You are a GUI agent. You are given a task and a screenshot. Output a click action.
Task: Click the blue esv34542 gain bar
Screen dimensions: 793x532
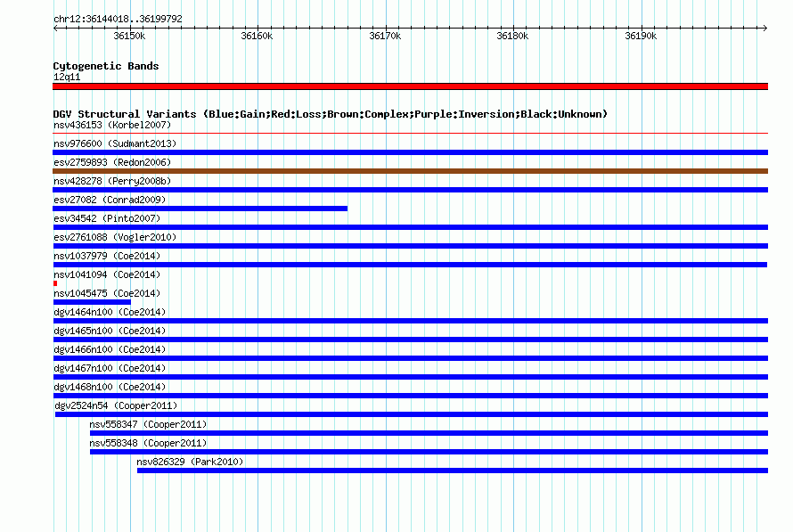point(410,227)
